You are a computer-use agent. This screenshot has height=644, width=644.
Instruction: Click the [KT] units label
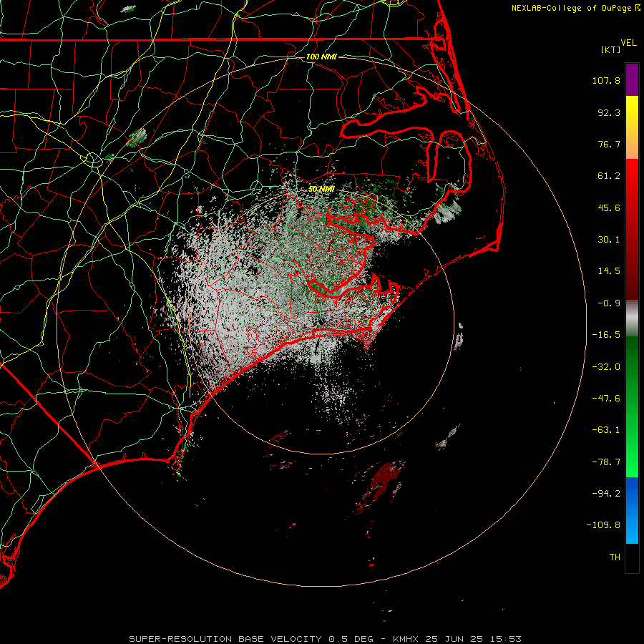(x=611, y=49)
